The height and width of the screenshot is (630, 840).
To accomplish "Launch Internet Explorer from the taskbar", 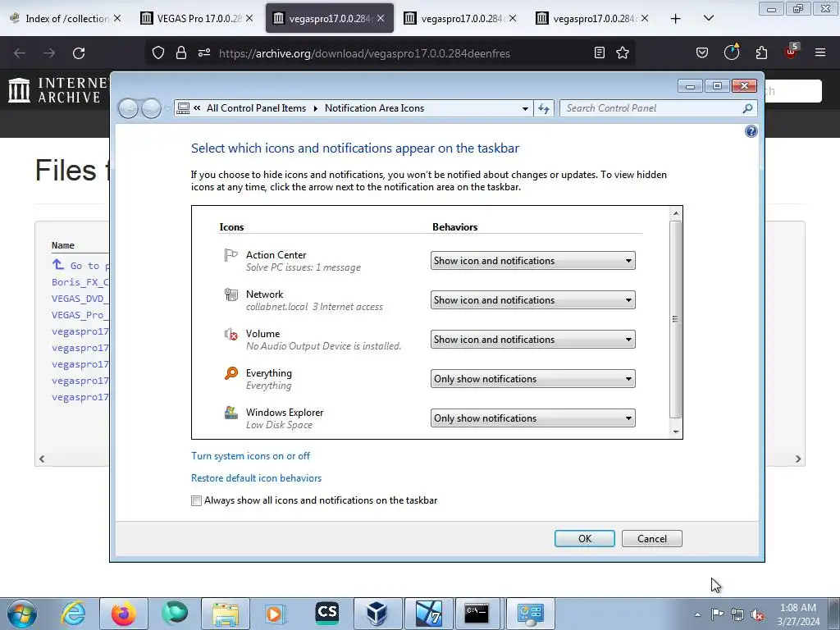I will (72, 614).
